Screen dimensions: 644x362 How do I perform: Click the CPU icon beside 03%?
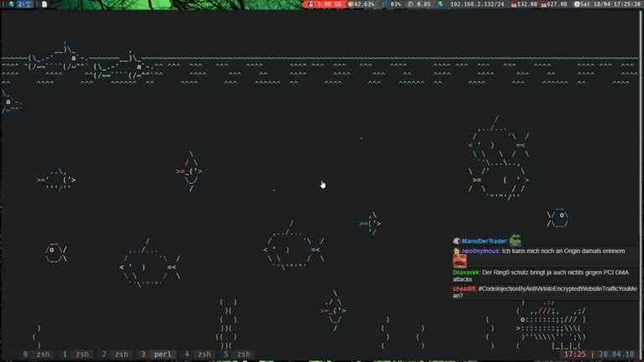(384, 4)
